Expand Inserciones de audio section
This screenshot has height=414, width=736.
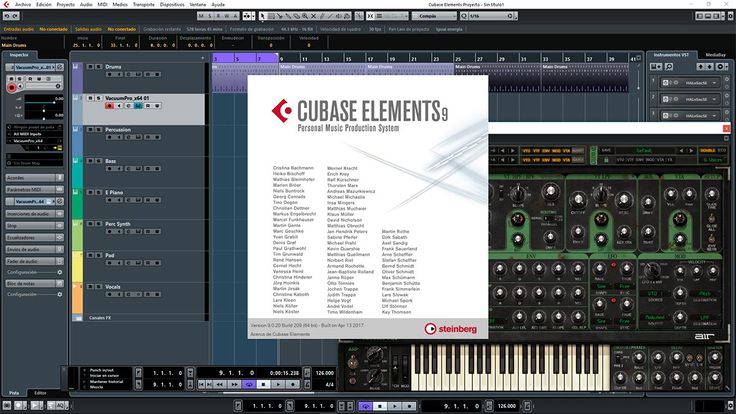click(34, 214)
